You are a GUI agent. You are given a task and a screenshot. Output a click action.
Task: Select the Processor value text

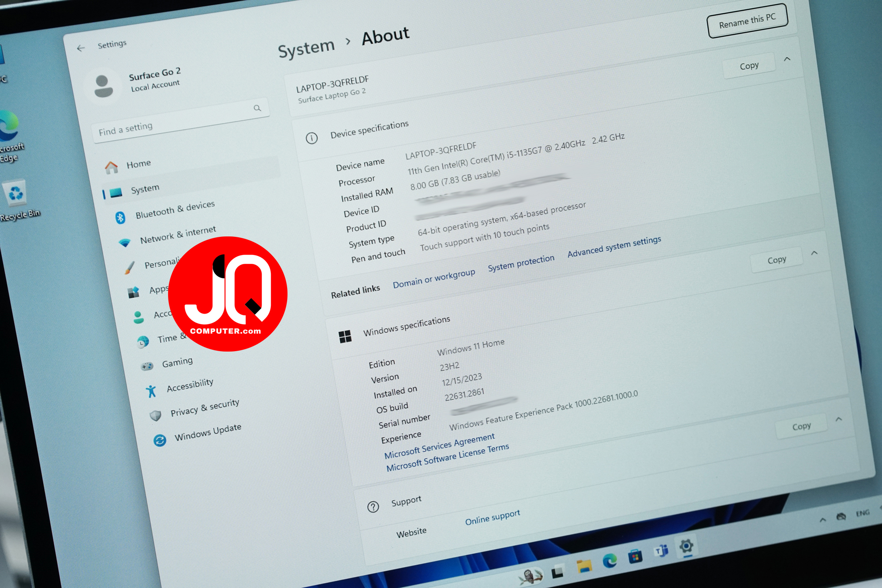[516, 154]
